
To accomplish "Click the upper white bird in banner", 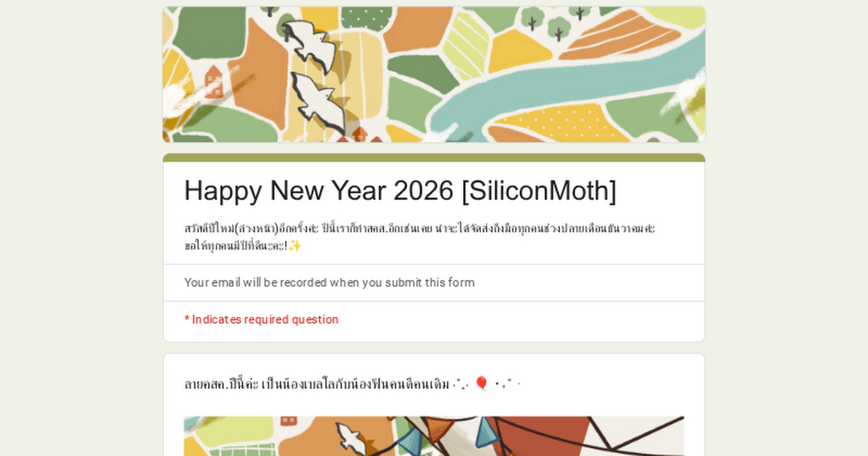I will 309,41.
